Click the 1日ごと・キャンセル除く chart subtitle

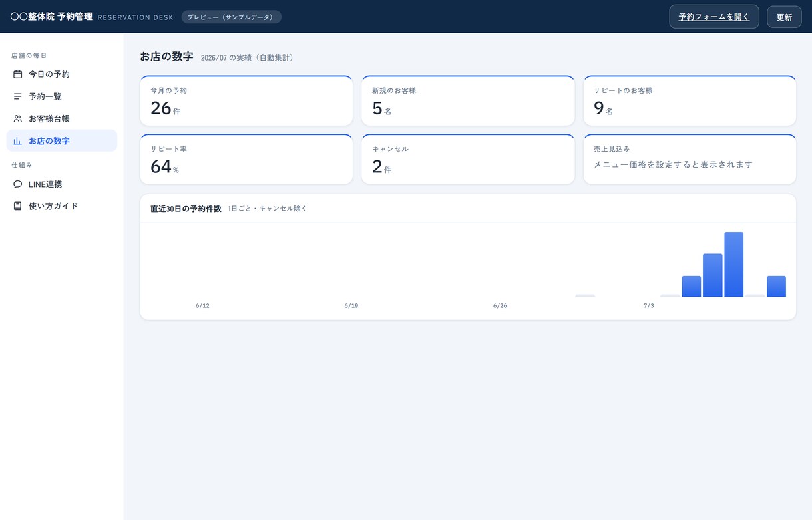[268, 209]
